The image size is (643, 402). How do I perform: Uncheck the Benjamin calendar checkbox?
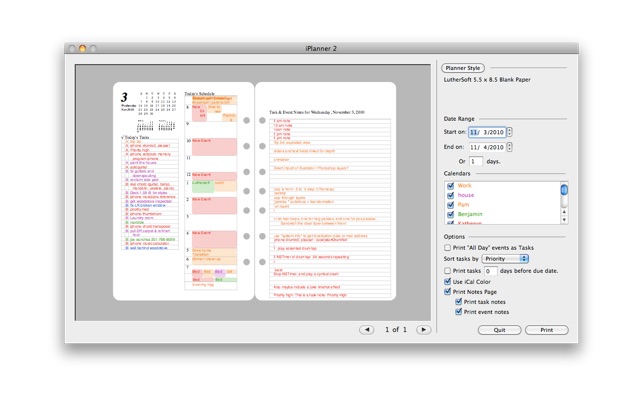[450, 214]
